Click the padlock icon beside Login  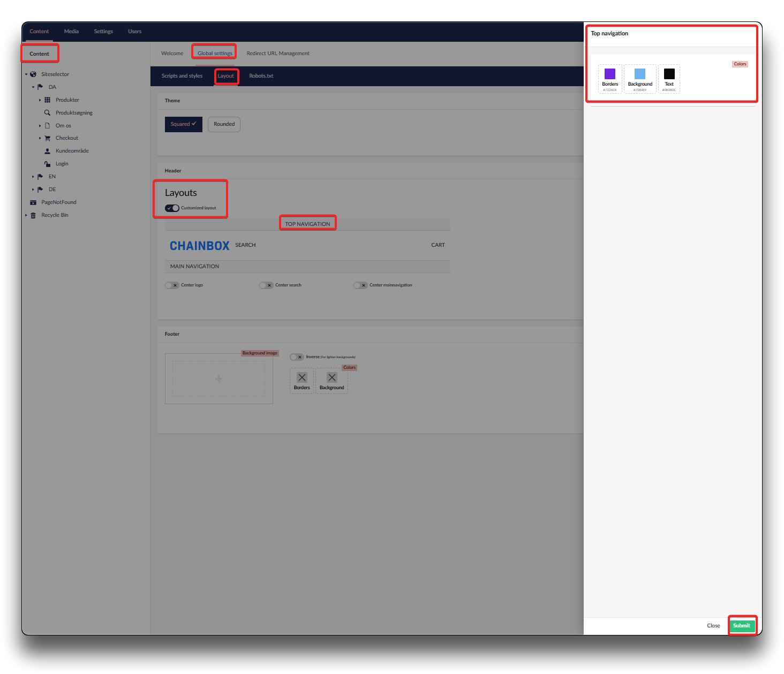tap(47, 164)
